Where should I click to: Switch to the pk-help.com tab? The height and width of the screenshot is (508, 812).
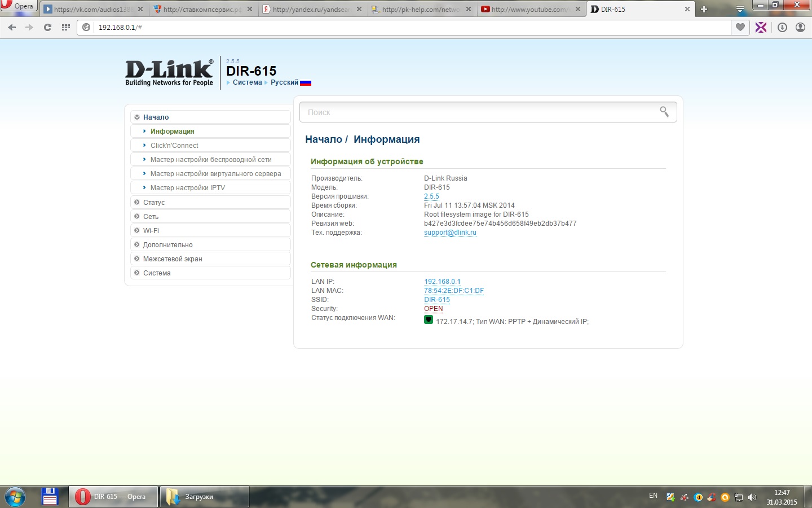click(x=421, y=9)
